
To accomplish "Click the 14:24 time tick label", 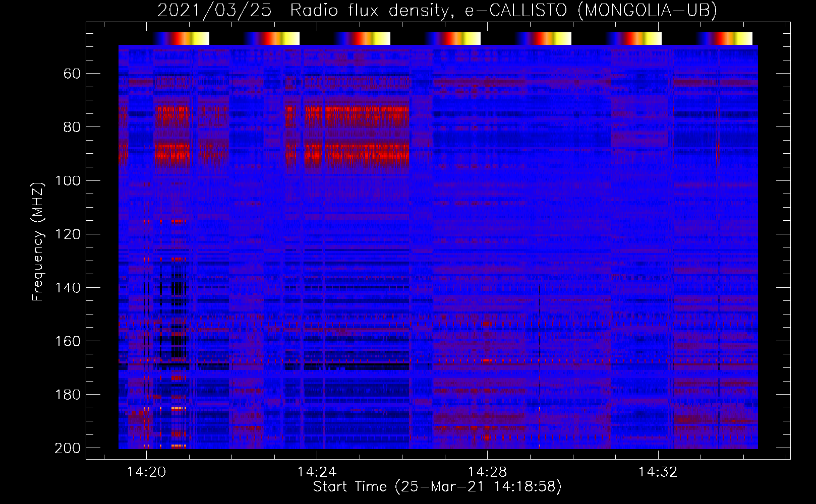I will click(x=317, y=472).
